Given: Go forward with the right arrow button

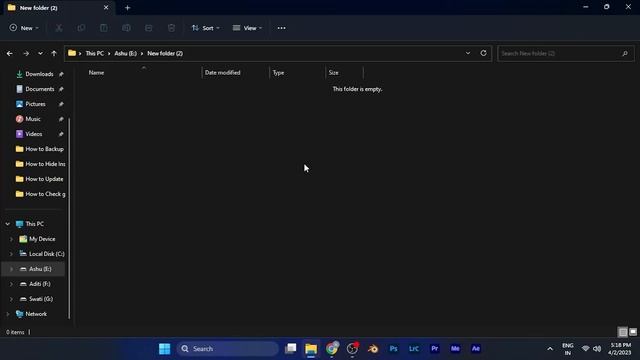Looking at the screenshot, I should 26,53.
